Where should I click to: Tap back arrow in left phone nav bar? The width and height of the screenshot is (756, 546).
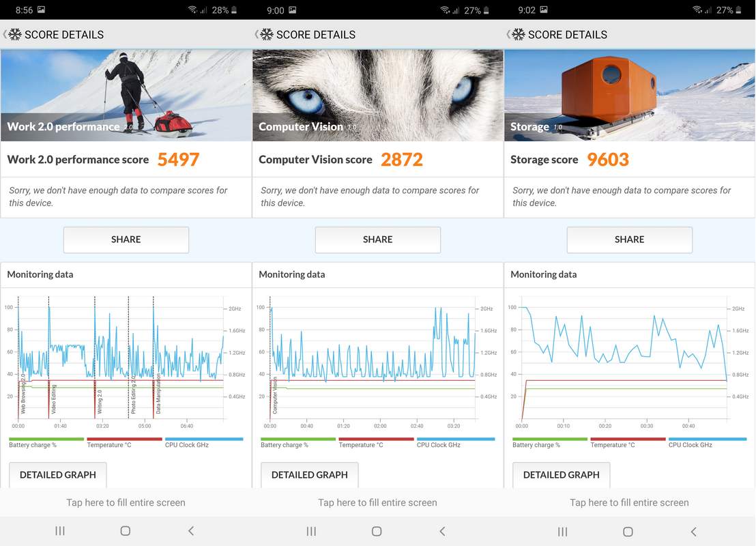(191, 531)
